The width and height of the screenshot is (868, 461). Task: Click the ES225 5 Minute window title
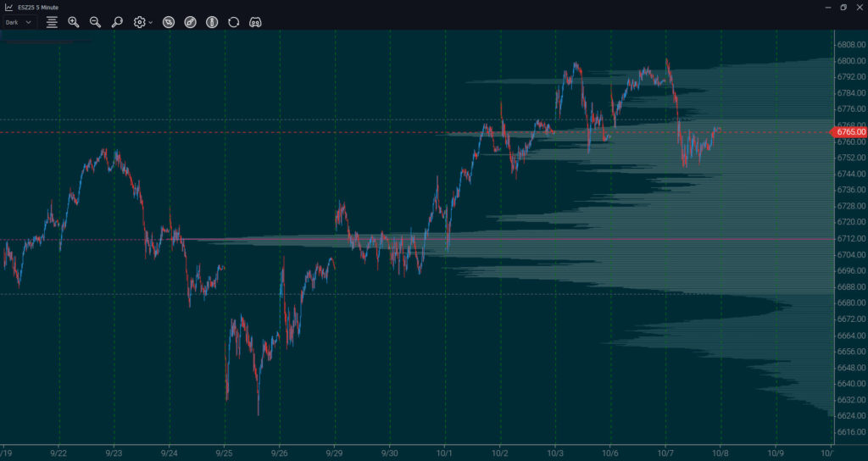point(38,7)
